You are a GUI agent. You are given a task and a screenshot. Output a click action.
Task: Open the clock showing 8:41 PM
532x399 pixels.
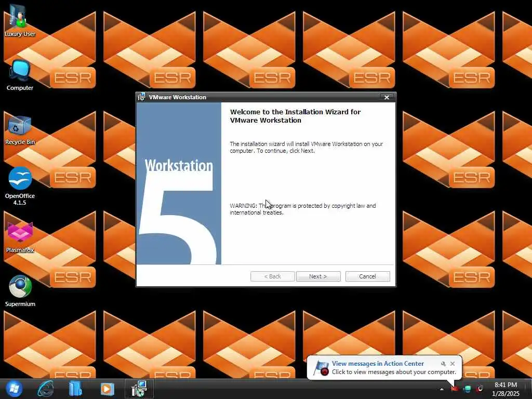click(x=506, y=389)
